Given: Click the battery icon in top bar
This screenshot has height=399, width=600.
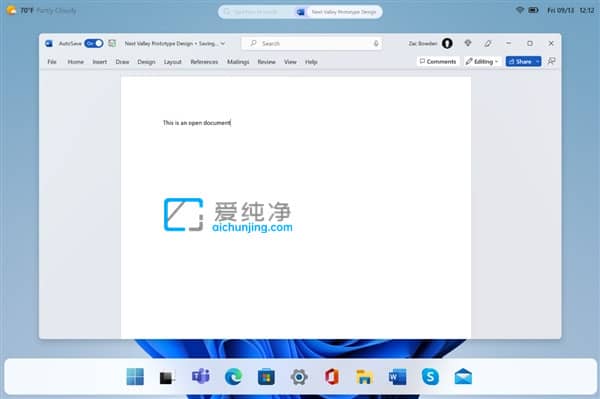Looking at the screenshot, I should point(533,10).
